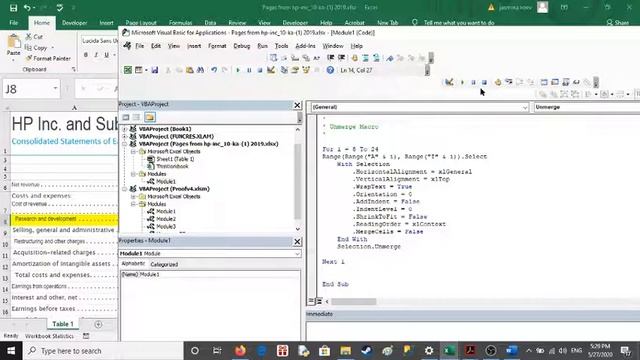Image resolution: width=640 pixels, height=360 pixels.
Task: Click View Code icon in Project panel
Action: pos(126,118)
